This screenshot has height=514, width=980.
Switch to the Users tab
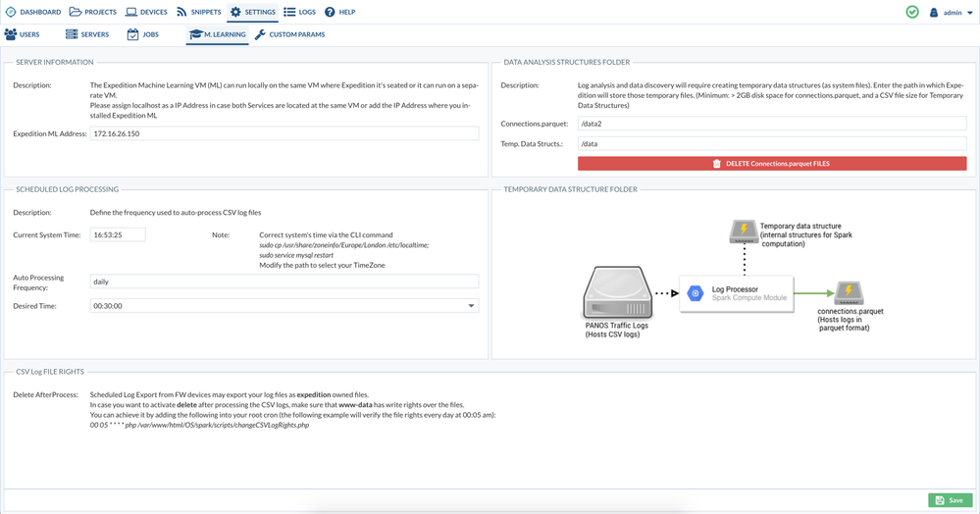click(22, 34)
